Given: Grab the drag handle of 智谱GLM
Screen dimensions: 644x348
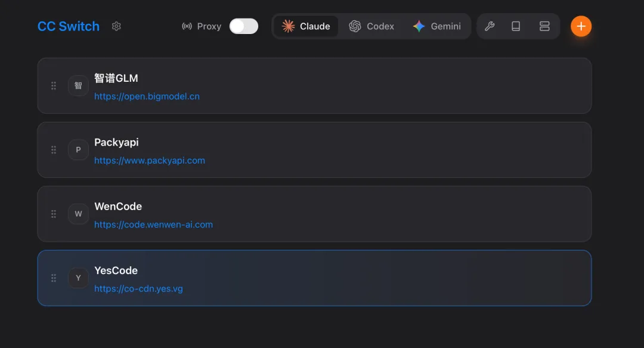Looking at the screenshot, I should [54, 85].
